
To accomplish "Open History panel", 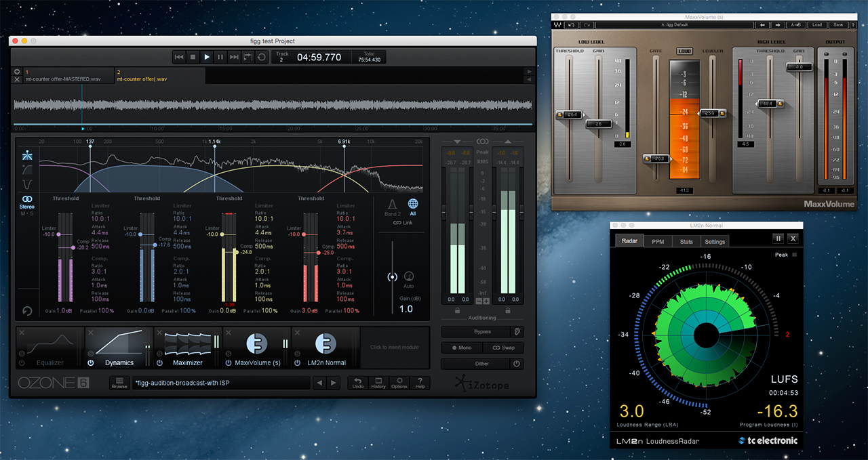I will click(x=378, y=383).
